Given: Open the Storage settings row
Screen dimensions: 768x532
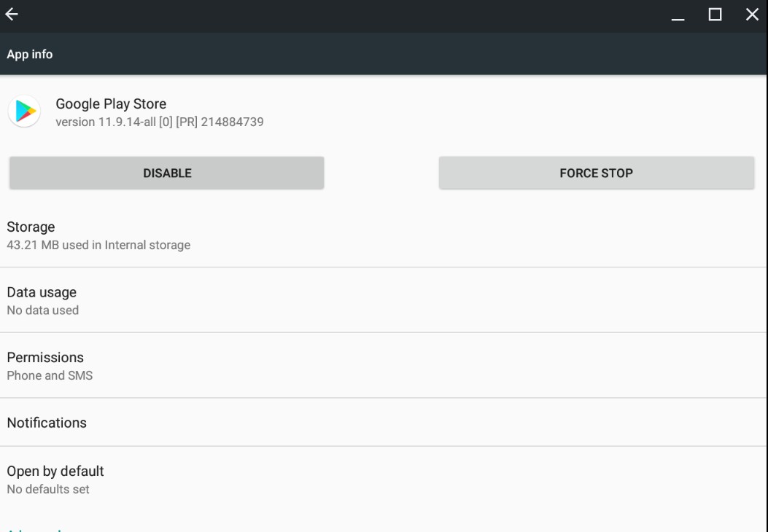Looking at the screenshot, I should tap(384, 235).
